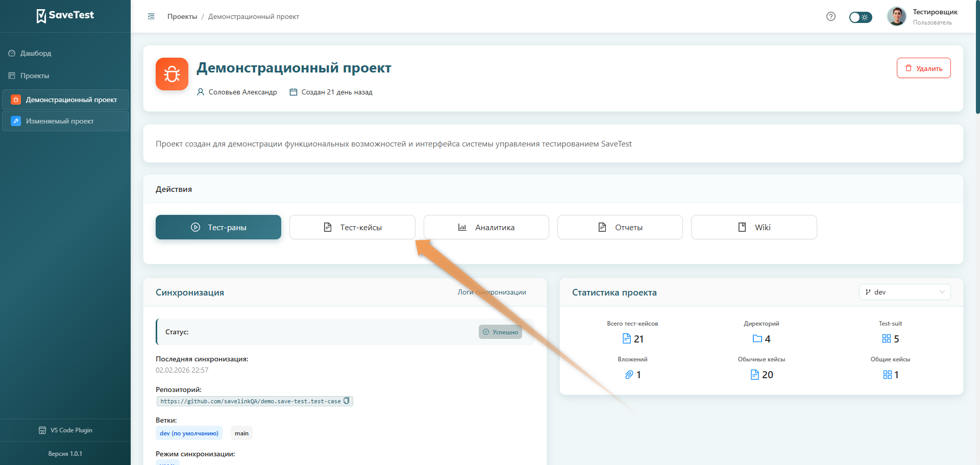Open Логи синхронизации link
980x465 pixels.
492,292
